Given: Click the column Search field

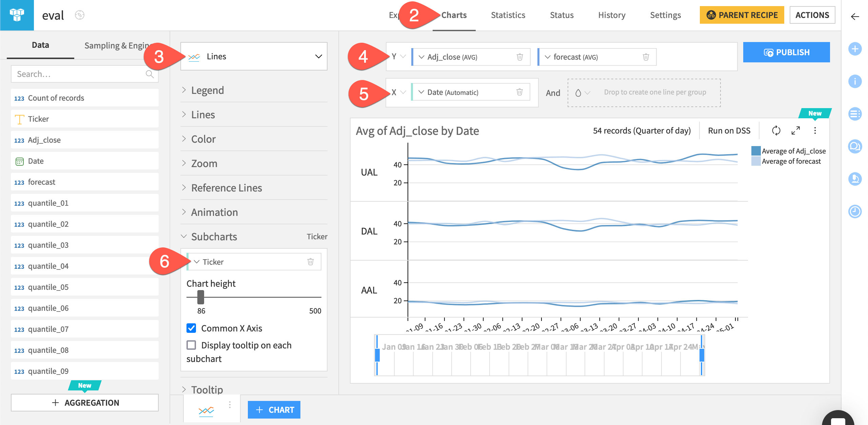Looking at the screenshot, I should tap(85, 74).
